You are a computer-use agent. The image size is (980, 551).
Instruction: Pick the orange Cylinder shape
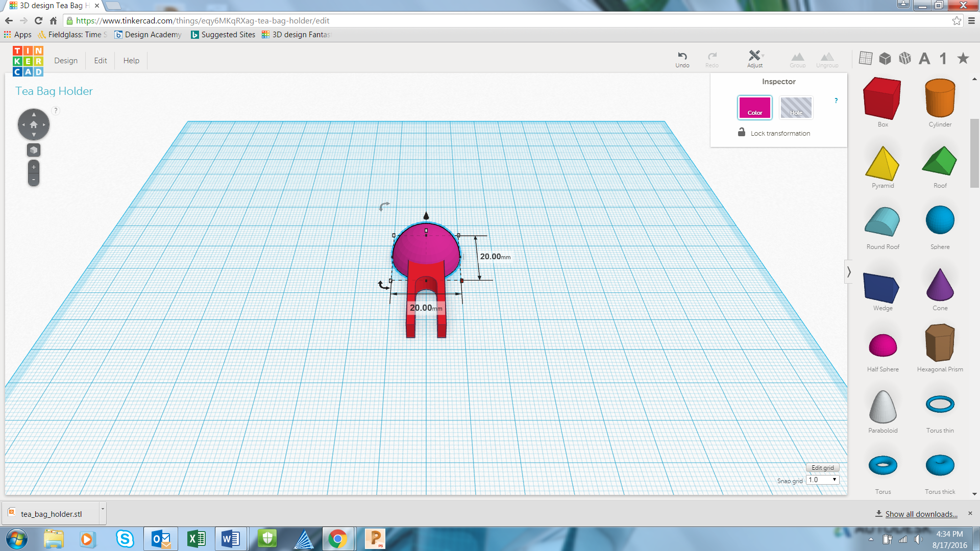[x=940, y=98]
